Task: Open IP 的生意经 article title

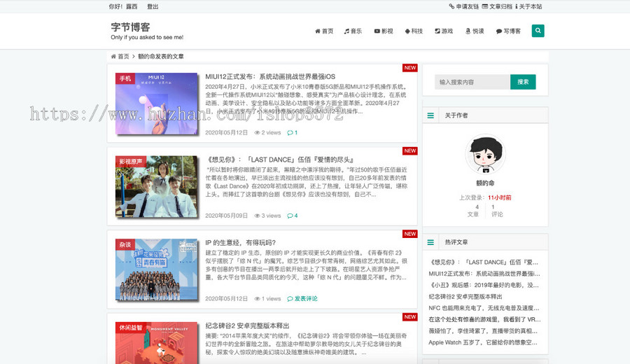Action: 240,243
